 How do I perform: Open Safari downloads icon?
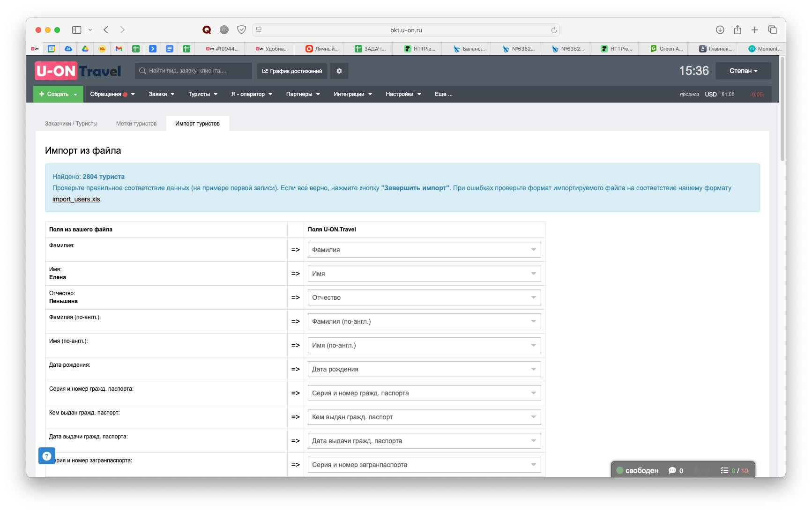(720, 30)
